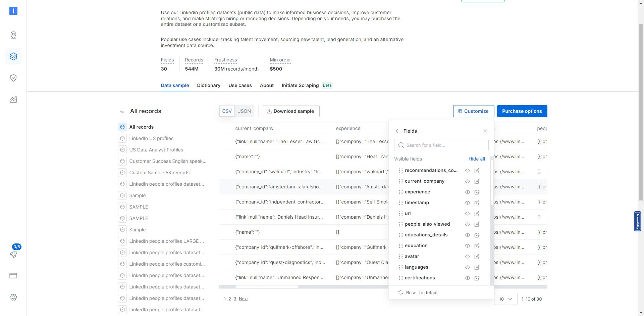Switch to the Dictionary tab
This screenshot has width=644, height=316.
pos(209,85)
